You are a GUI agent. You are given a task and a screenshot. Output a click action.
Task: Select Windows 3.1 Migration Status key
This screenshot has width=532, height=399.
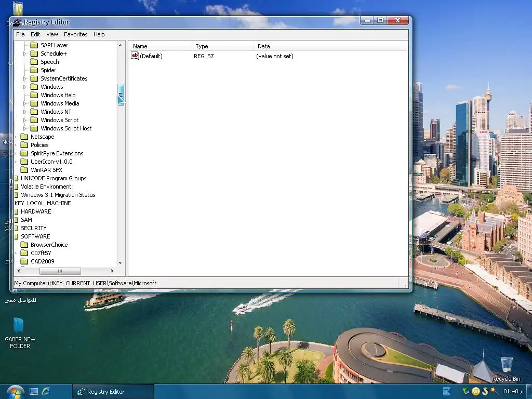point(58,195)
